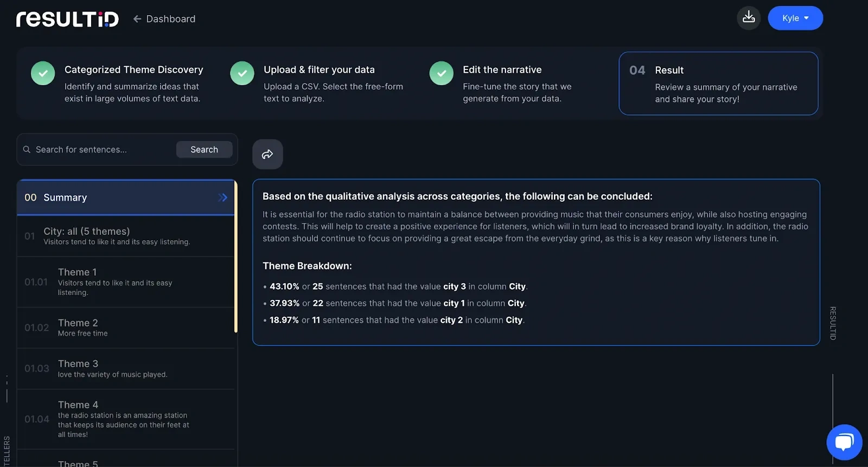
Task: Click the Search for sentences field
Action: (x=103, y=150)
